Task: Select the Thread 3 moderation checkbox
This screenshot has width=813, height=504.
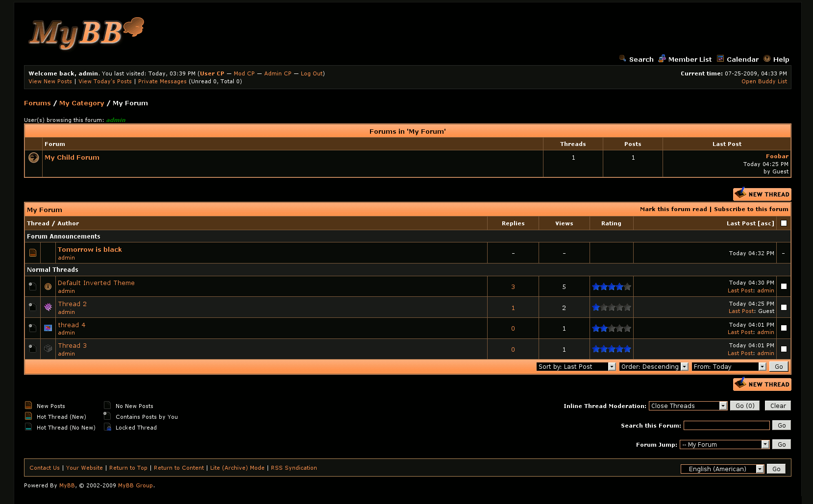Action: tap(784, 349)
